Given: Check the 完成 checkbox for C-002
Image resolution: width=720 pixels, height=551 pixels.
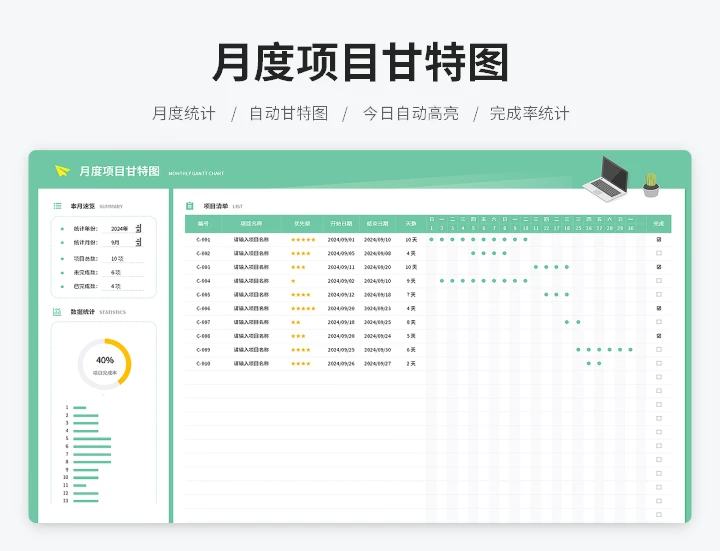Looking at the screenshot, I should click(x=659, y=253).
